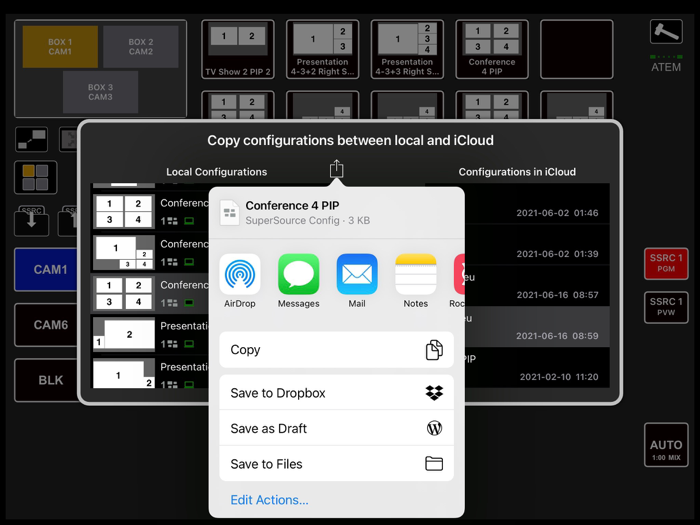Click the Files folder icon
The height and width of the screenshot is (525, 700).
[434, 464]
